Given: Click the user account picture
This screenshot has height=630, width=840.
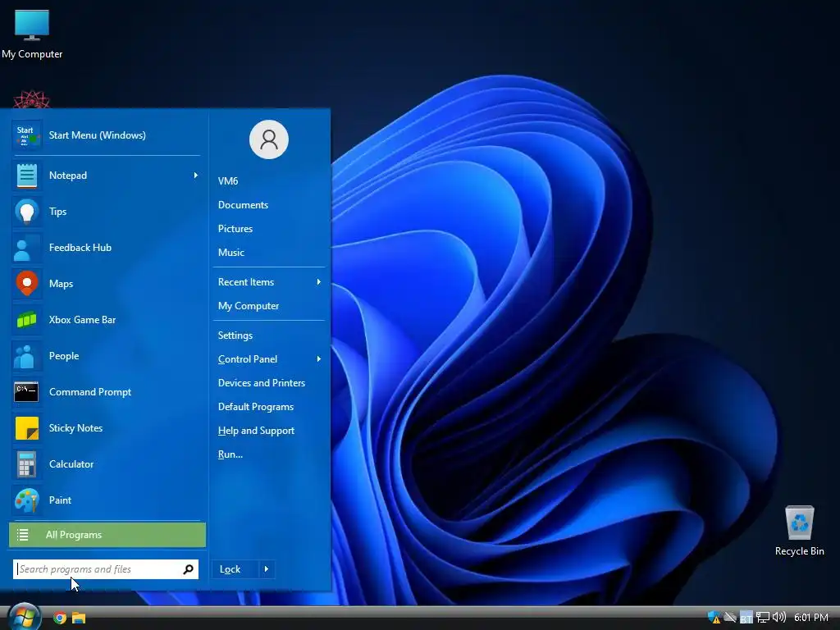Looking at the screenshot, I should point(269,139).
